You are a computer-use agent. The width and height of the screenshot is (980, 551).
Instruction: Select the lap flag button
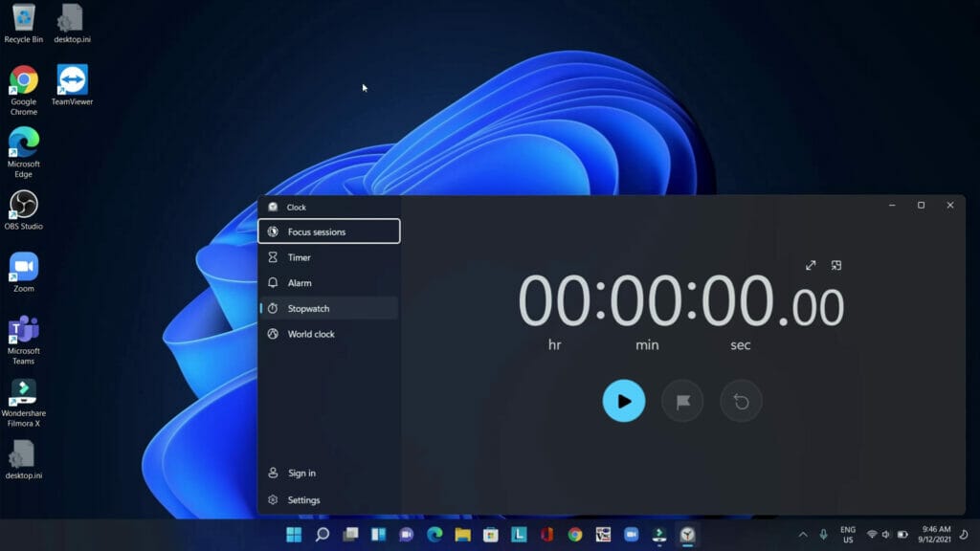click(682, 401)
